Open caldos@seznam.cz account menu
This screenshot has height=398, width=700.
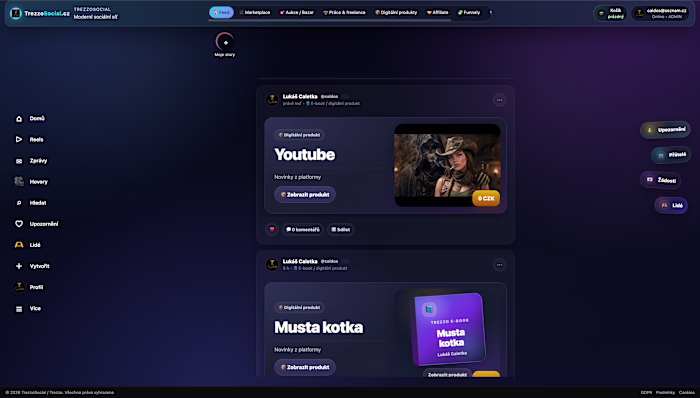point(662,13)
